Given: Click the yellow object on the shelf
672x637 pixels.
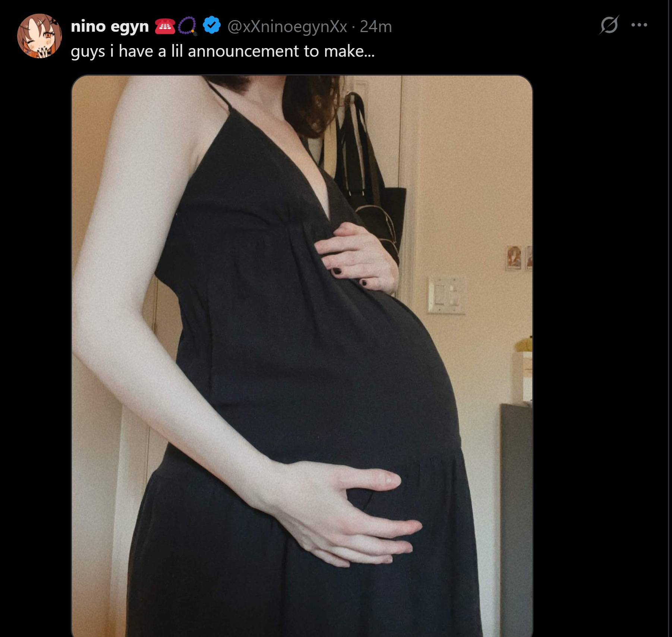Looking at the screenshot, I should tap(524, 343).
